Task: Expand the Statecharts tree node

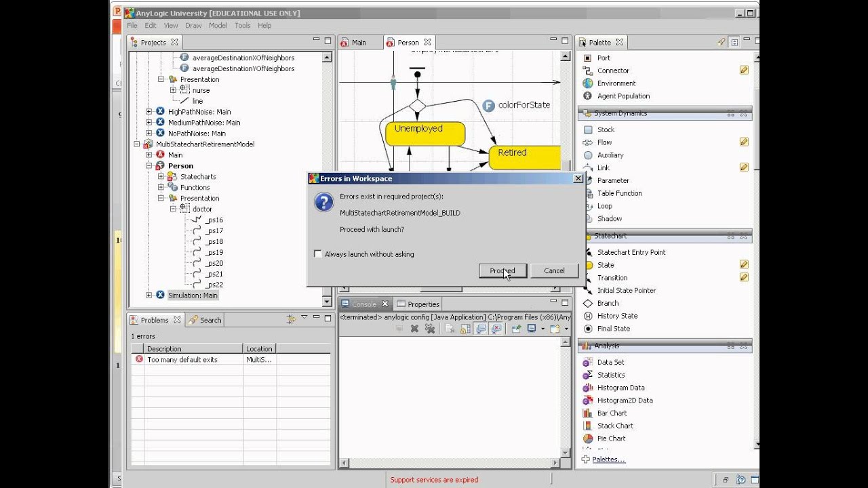Action: point(161,177)
